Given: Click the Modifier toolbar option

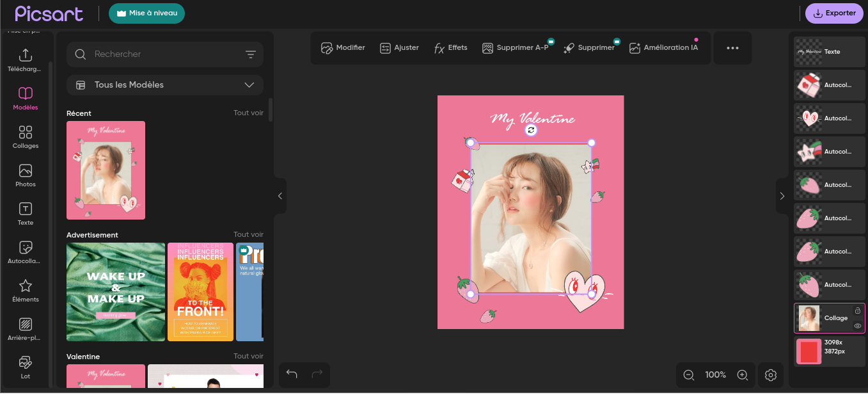Looking at the screenshot, I should (x=343, y=48).
